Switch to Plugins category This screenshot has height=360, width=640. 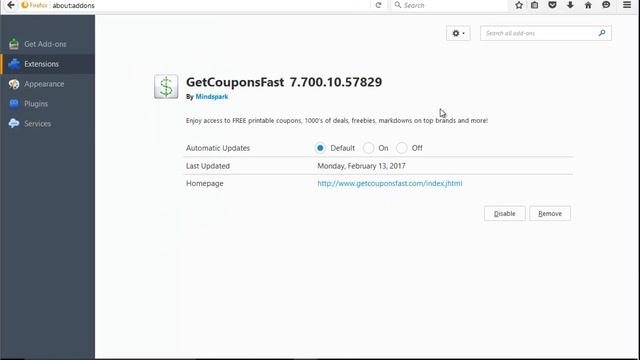(47, 104)
